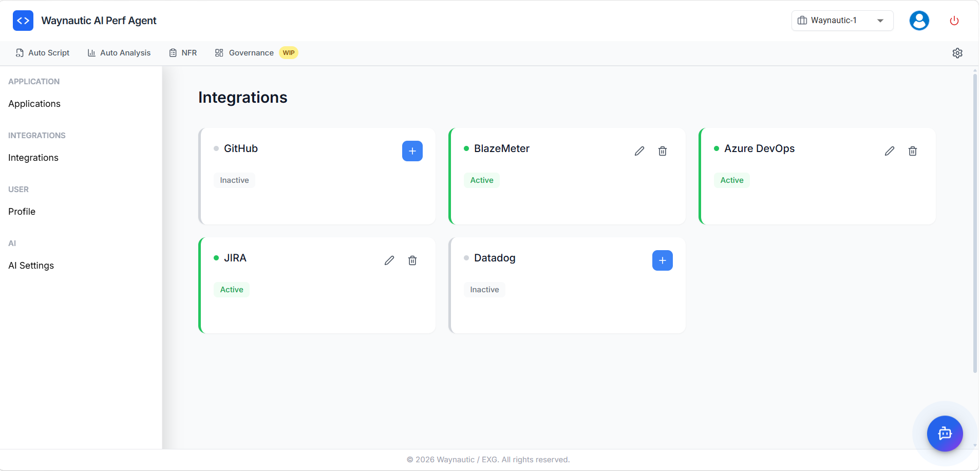
Task: Add the Datadog integration
Action: (662, 260)
